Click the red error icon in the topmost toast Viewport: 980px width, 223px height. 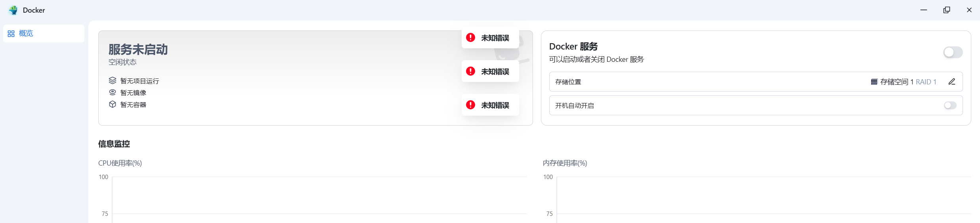coord(470,38)
